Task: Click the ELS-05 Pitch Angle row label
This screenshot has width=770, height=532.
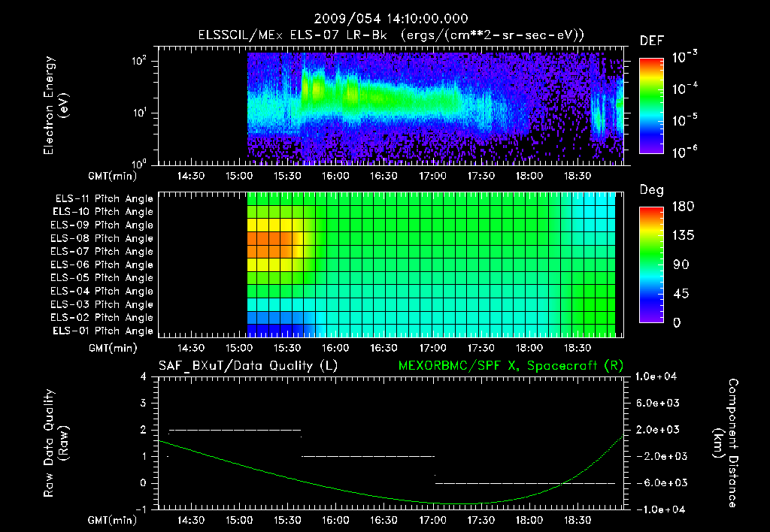Action: pyautogui.click(x=102, y=278)
